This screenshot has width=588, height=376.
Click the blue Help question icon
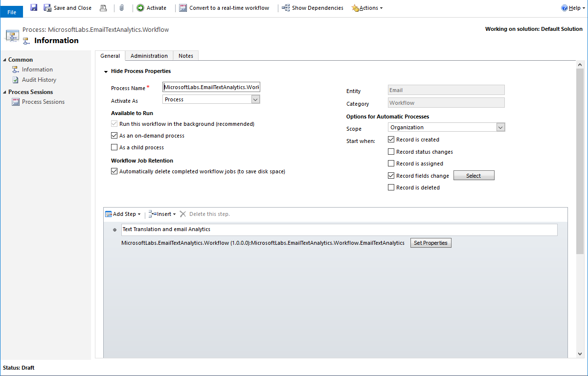565,8
